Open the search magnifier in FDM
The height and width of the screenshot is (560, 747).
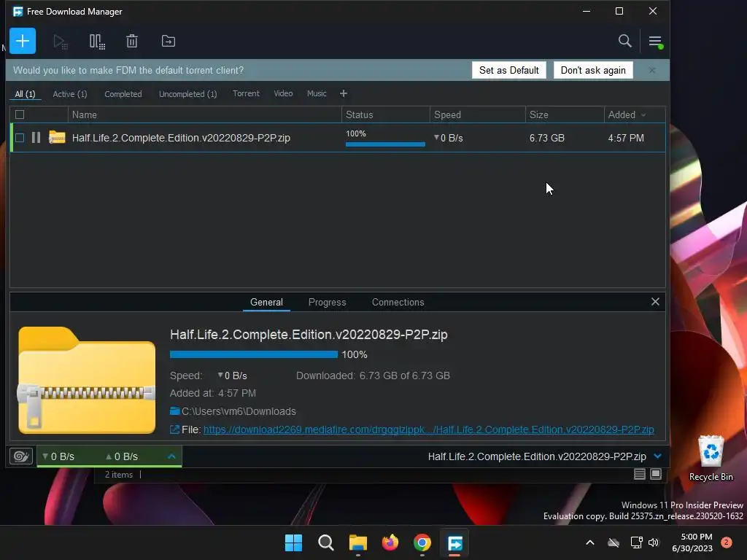click(x=624, y=41)
